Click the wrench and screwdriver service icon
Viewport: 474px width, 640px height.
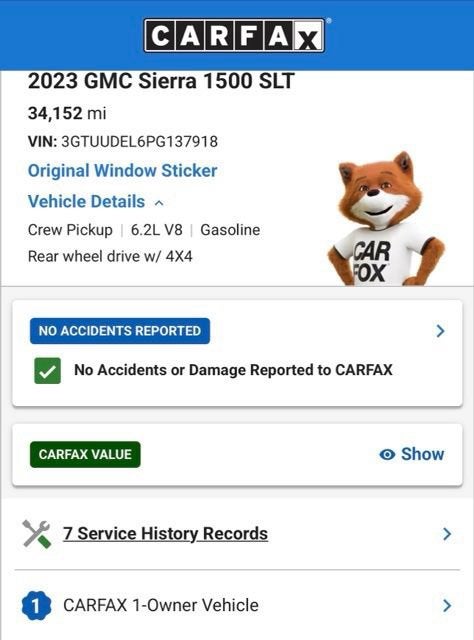[37, 533]
